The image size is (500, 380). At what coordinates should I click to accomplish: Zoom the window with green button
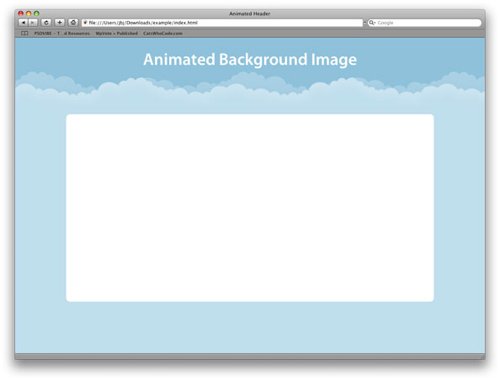[37, 13]
